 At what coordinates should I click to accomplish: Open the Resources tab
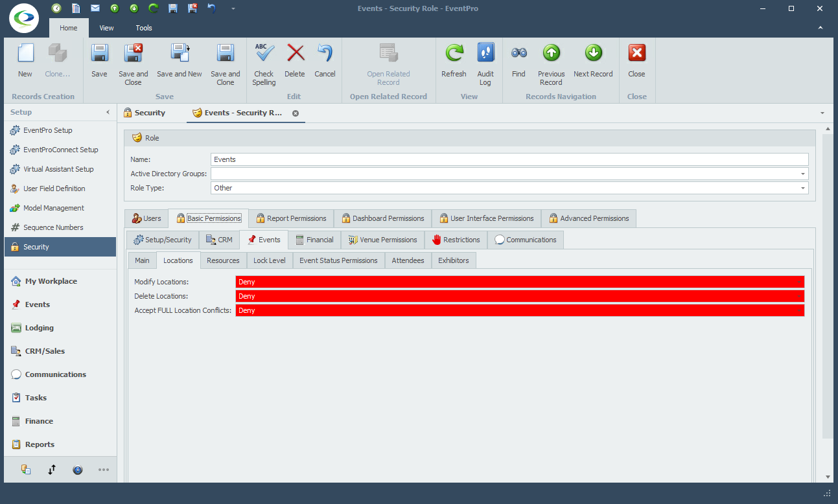click(223, 260)
